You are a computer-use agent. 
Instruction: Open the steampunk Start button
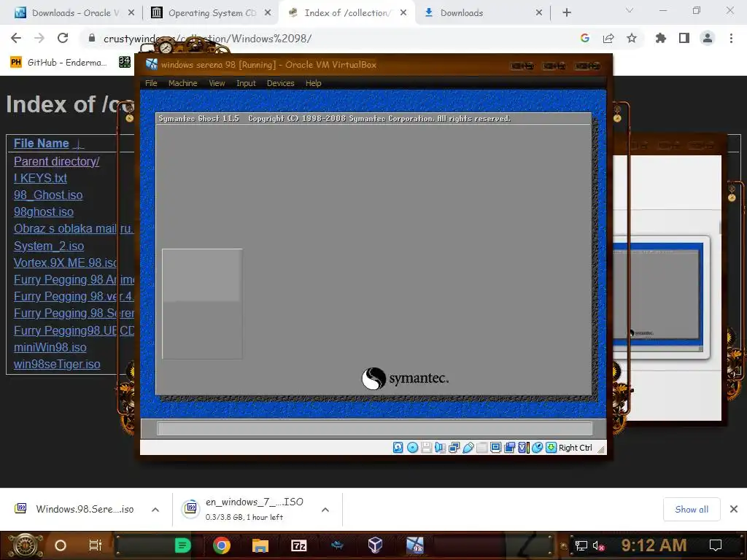tap(24, 545)
